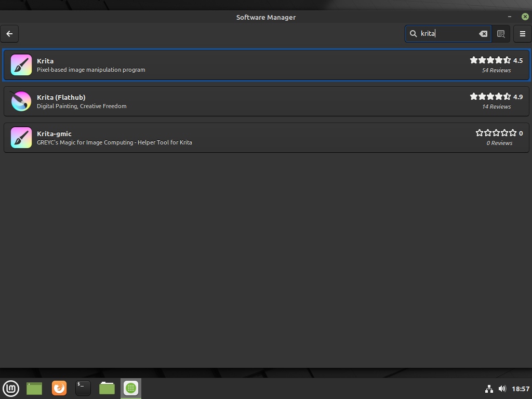Open the network tray icon
The image size is (532, 399).
[x=489, y=389]
